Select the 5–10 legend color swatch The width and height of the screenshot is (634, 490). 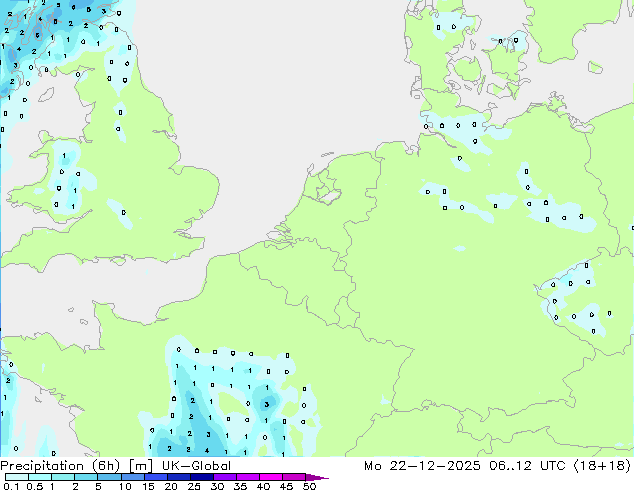tap(109, 477)
